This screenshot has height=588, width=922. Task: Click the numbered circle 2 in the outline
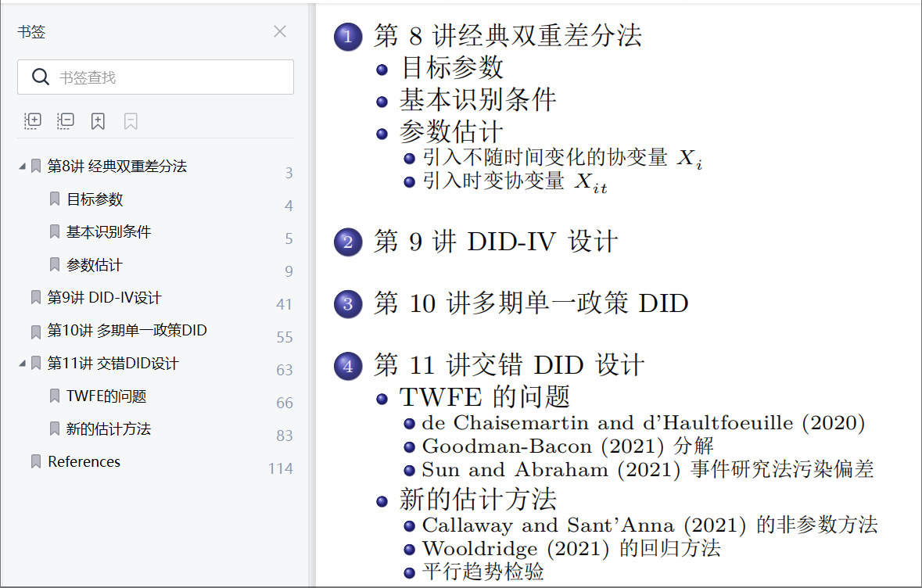coord(348,242)
